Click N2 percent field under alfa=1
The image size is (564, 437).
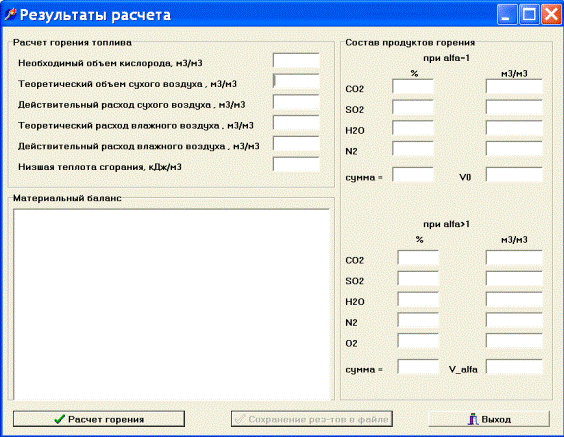413,149
